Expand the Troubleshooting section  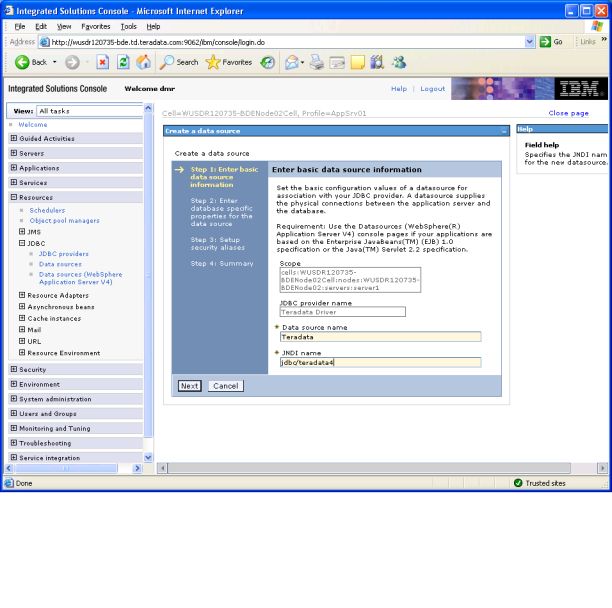(14, 443)
